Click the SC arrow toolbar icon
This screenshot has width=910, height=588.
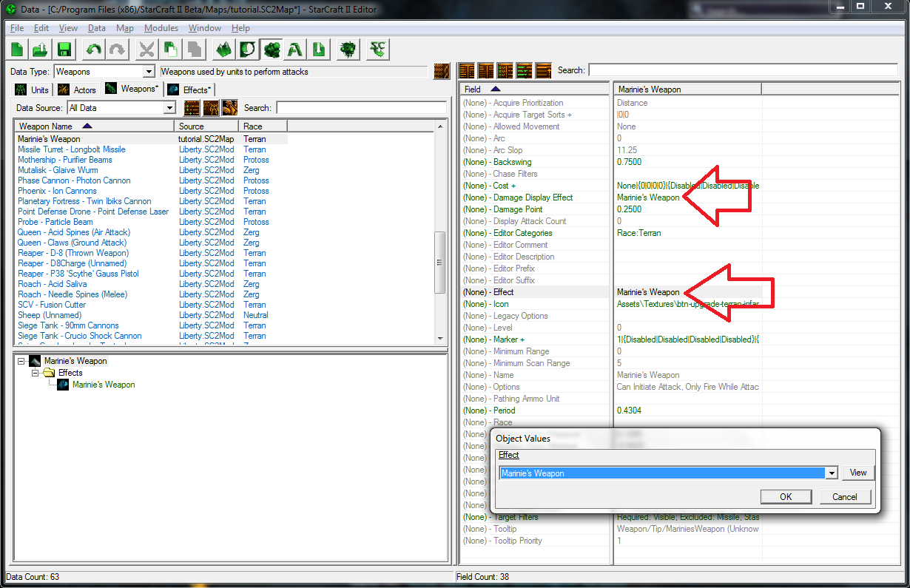click(379, 50)
